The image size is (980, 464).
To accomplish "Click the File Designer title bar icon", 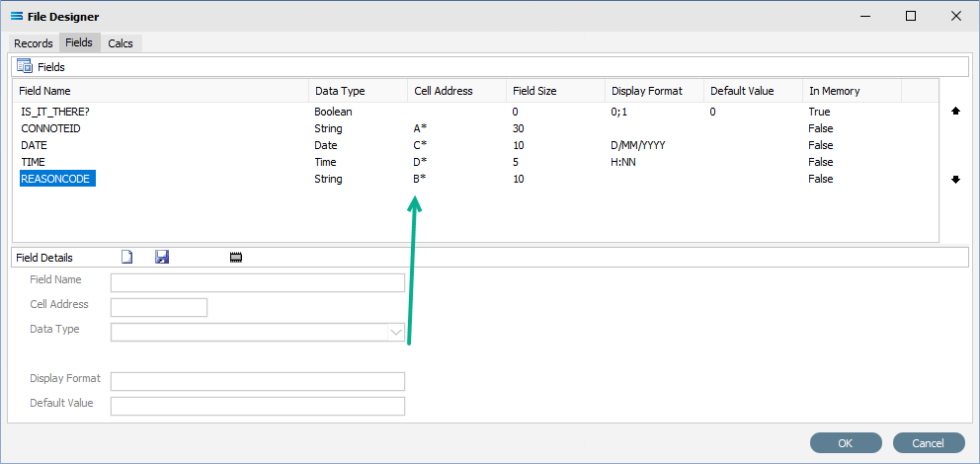I will pos(18,17).
